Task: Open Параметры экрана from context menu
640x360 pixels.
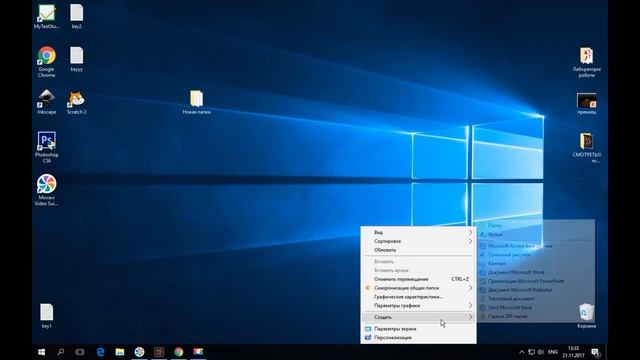Action: click(x=418, y=329)
